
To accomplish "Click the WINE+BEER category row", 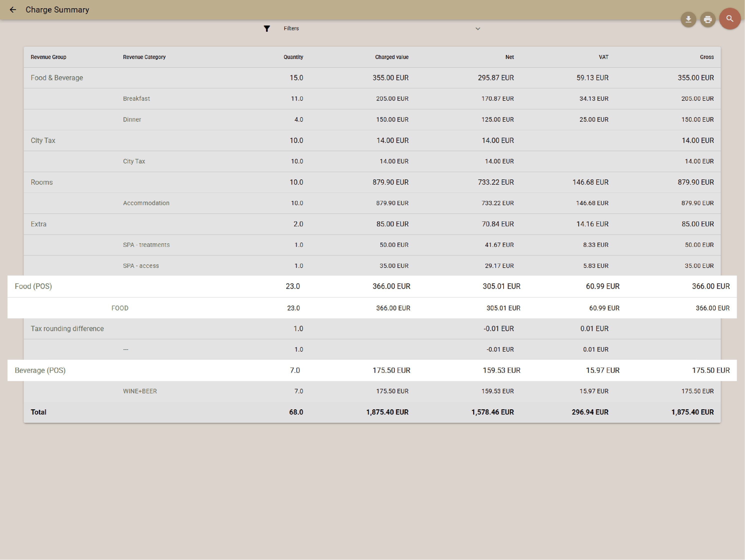I will (x=140, y=391).
